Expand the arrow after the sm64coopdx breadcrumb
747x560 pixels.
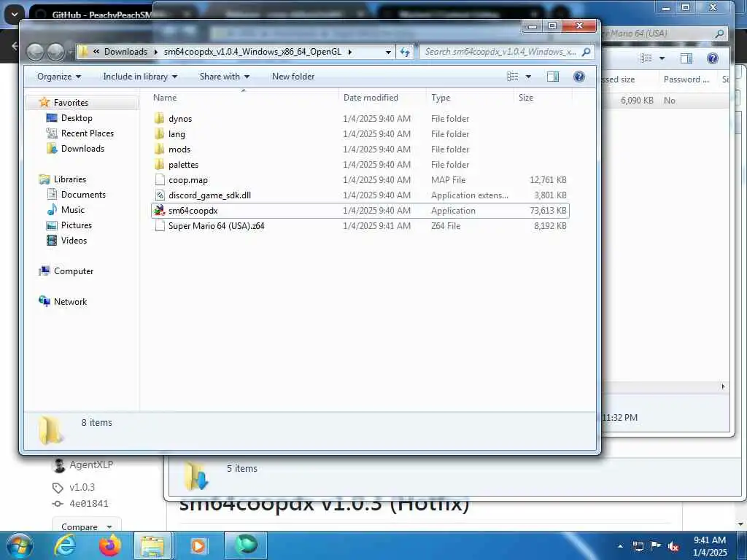click(350, 52)
